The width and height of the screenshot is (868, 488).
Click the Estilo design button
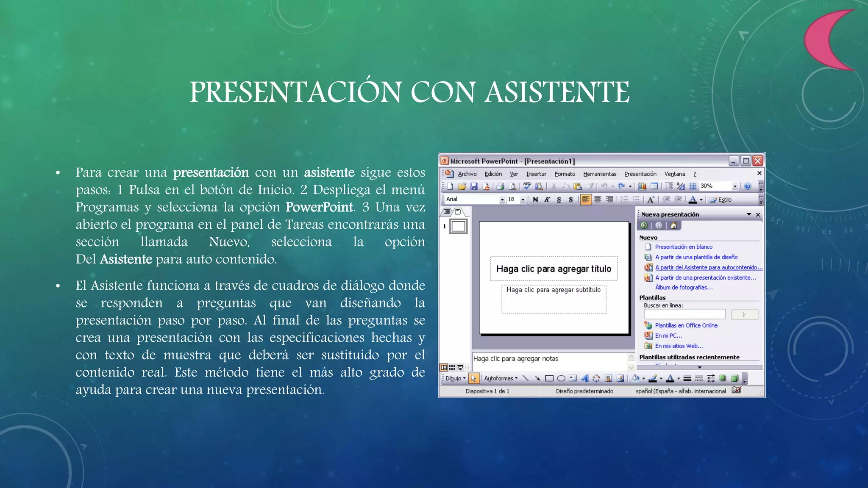click(x=721, y=200)
